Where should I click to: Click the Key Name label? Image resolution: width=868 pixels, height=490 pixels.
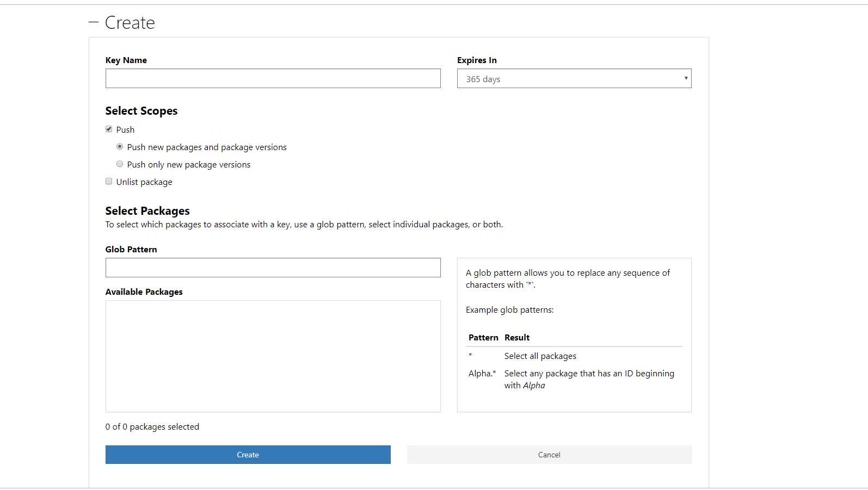click(x=126, y=60)
